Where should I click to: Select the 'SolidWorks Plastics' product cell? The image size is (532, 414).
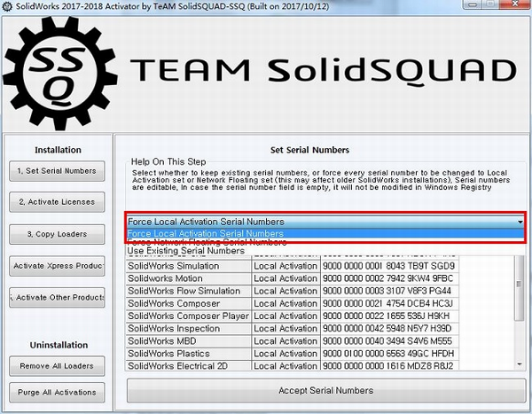point(189,354)
